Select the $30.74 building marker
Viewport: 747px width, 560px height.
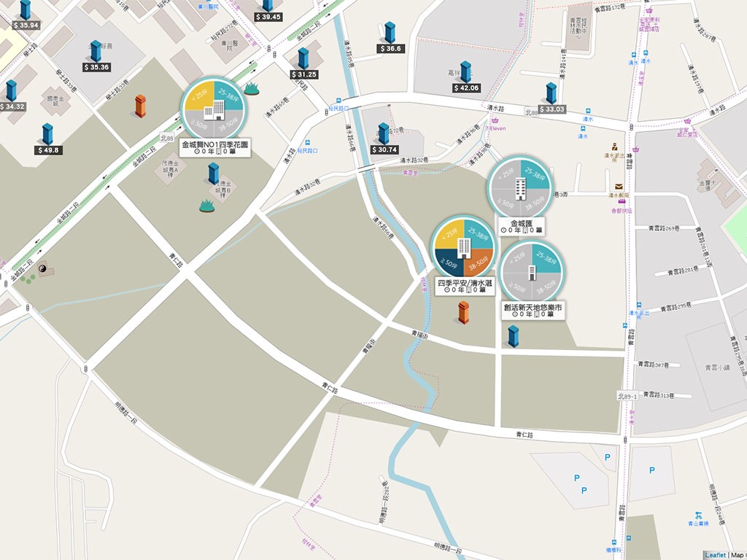(384, 134)
